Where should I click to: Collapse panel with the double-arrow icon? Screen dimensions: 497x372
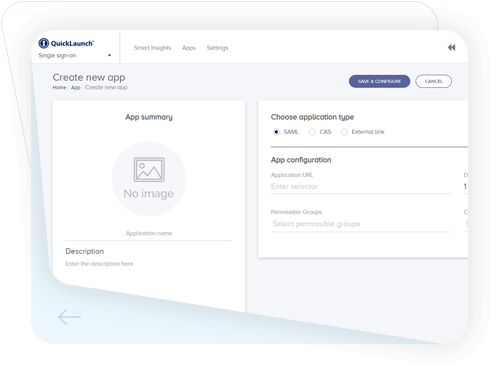pos(451,48)
